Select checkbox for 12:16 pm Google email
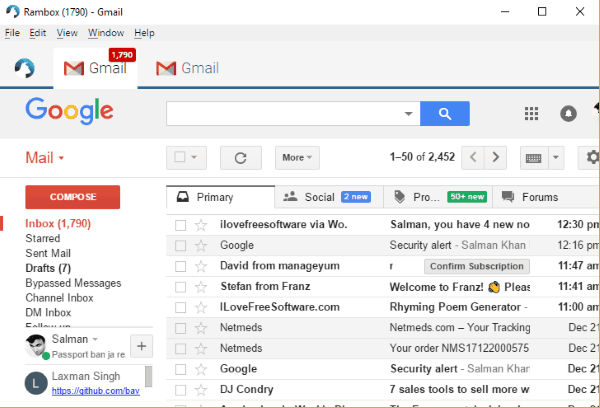 [181, 245]
